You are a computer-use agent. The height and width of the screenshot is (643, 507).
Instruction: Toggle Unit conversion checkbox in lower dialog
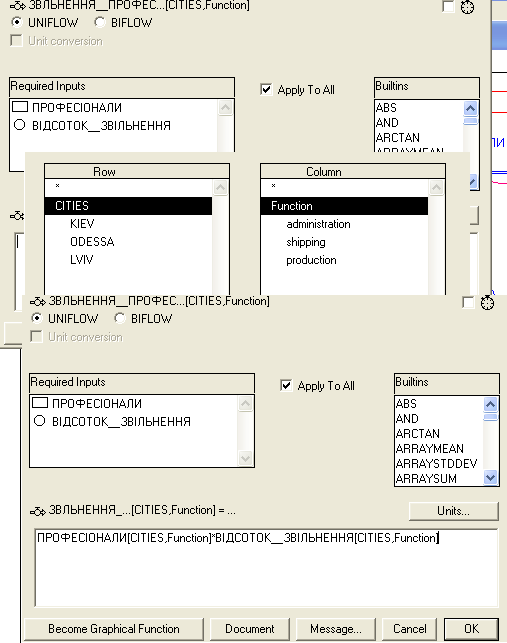pos(37,337)
